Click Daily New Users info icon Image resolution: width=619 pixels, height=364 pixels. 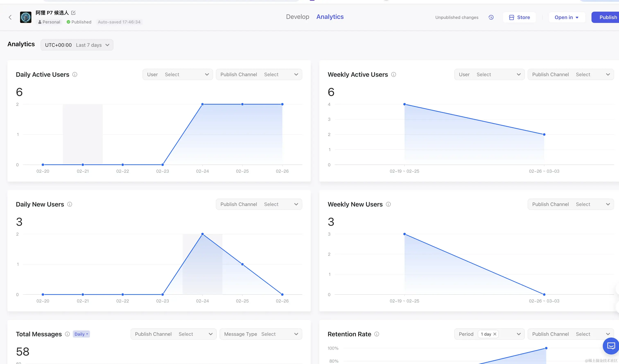(70, 204)
